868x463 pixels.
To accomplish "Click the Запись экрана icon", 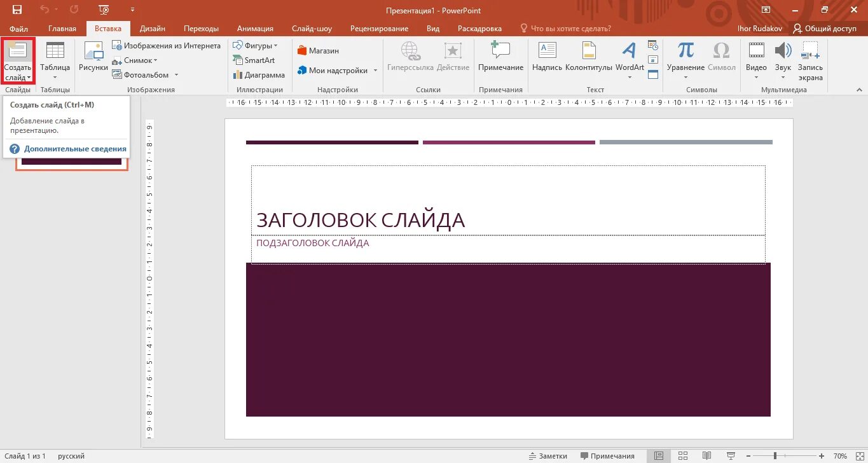I will [810, 50].
